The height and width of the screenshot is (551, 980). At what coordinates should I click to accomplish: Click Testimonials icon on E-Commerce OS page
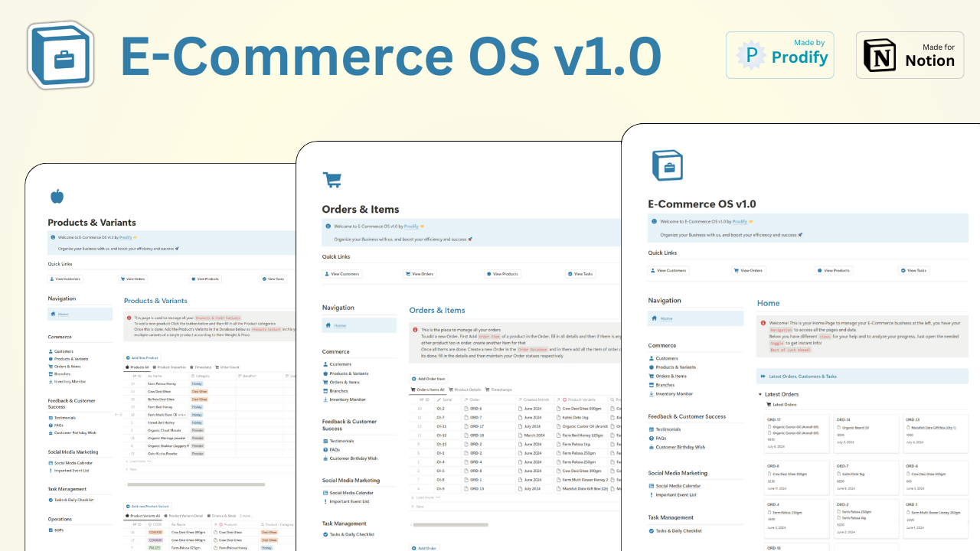652,429
